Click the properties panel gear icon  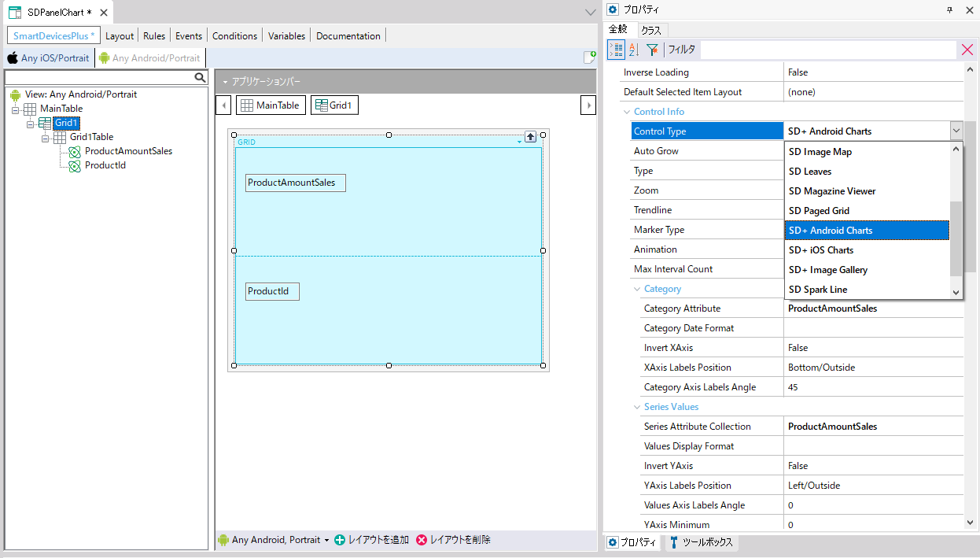(x=613, y=9)
